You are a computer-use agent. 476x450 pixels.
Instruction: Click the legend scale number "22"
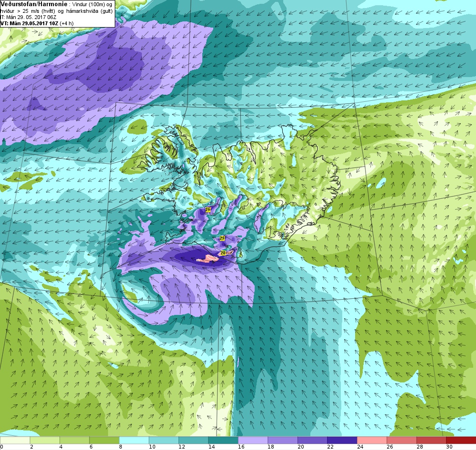point(331,447)
